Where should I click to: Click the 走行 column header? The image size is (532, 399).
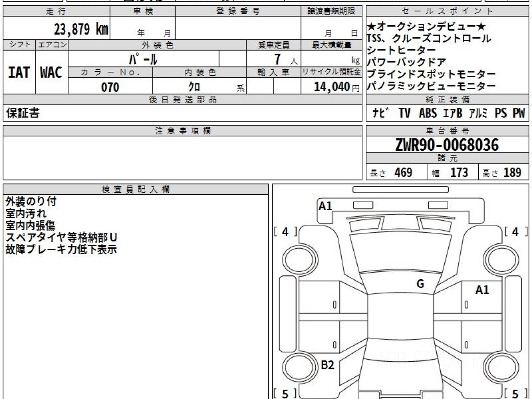(56, 12)
